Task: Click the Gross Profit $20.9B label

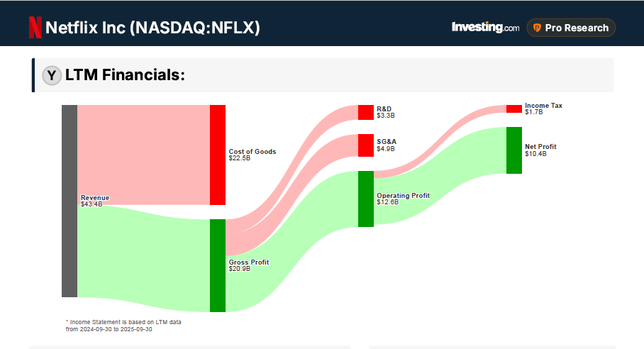Action: pos(249,265)
